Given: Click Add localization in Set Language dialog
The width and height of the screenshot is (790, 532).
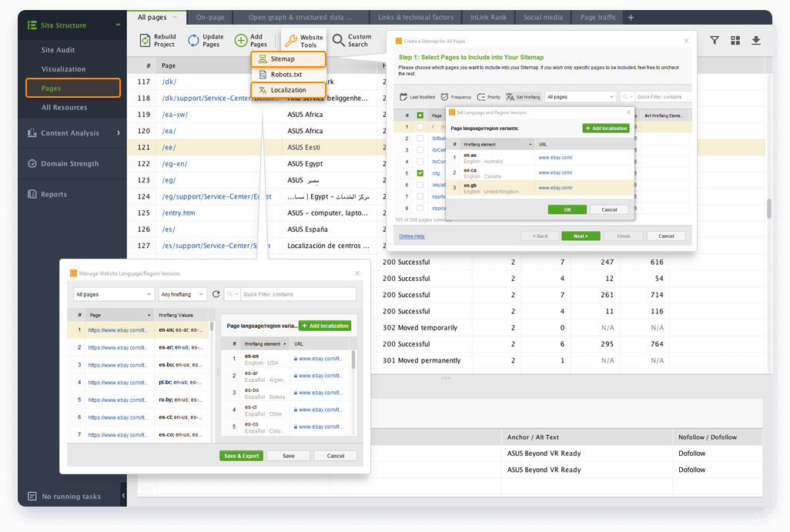Looking at the screenshot, I should 606,129.
